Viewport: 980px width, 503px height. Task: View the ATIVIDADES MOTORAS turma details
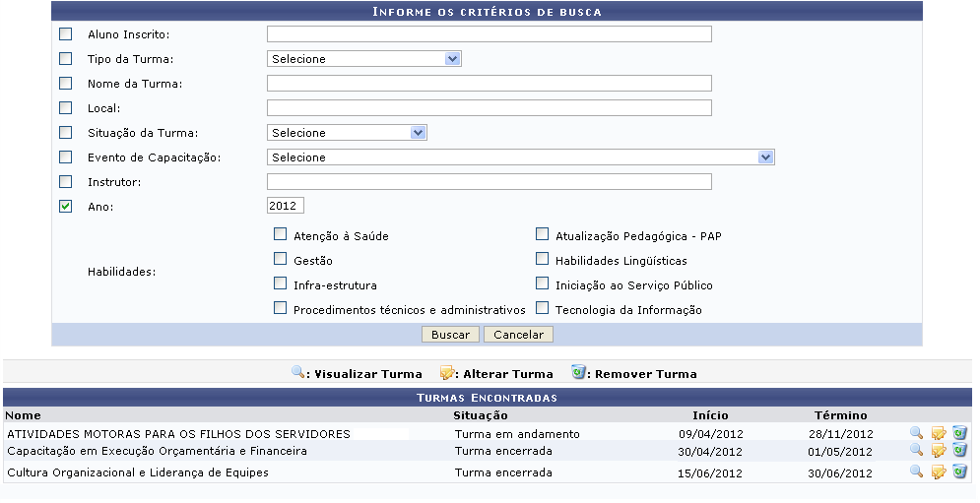(916, 433)
